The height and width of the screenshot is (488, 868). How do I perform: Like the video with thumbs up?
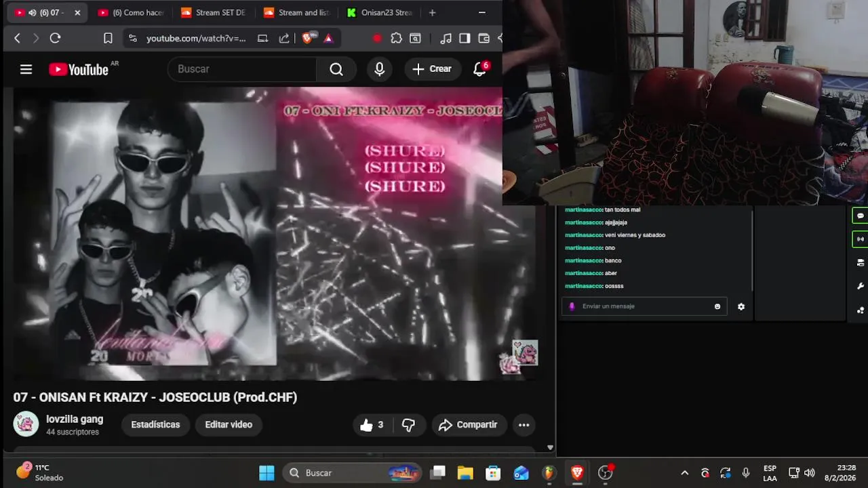(372, 425)
